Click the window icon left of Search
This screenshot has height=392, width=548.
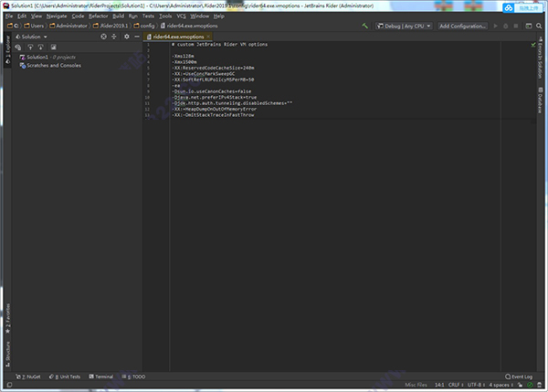click(529, 26)
